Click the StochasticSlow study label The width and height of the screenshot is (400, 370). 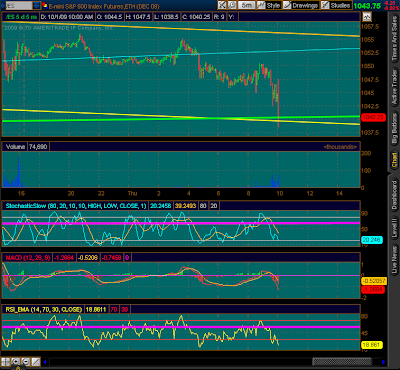(x=76, y=206)
